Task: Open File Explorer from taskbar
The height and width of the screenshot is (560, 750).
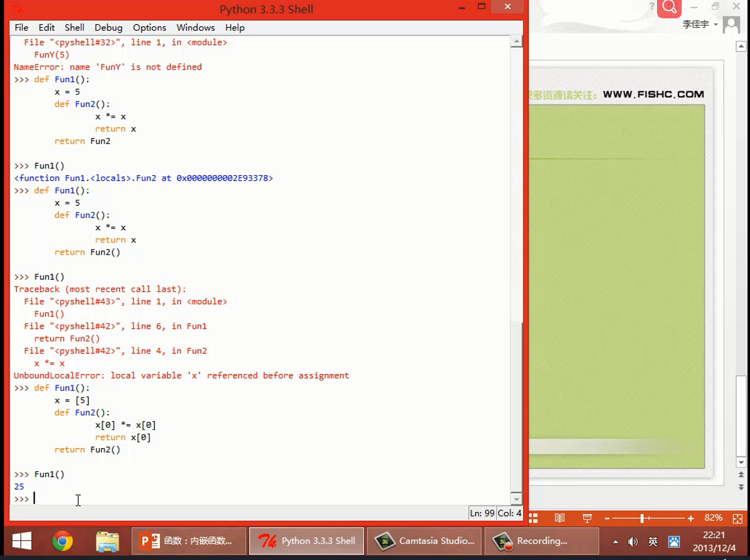Action: [108, 541]
